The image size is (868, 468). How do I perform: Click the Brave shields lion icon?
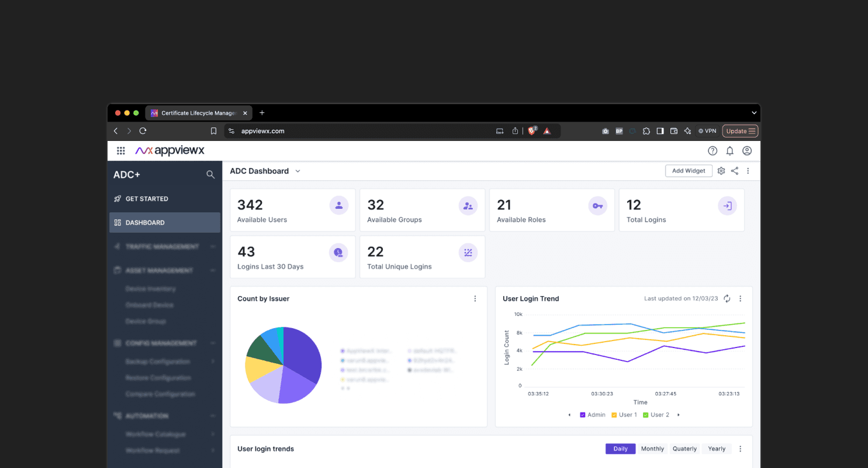point(532,131)
